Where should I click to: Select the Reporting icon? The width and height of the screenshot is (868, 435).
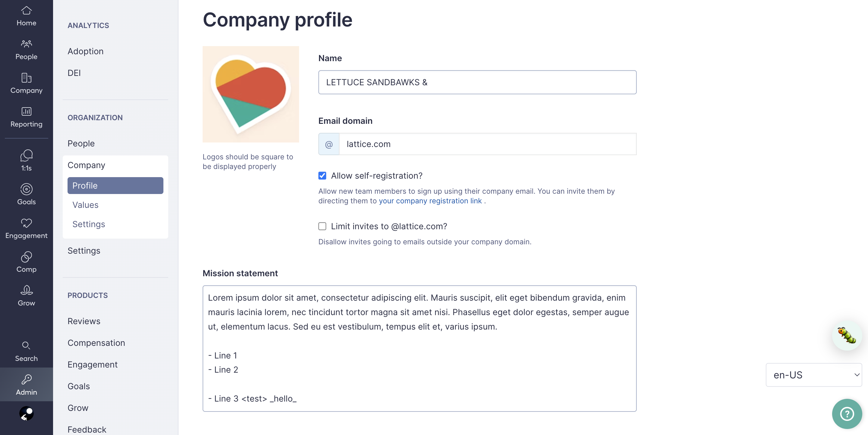(26, 117)
